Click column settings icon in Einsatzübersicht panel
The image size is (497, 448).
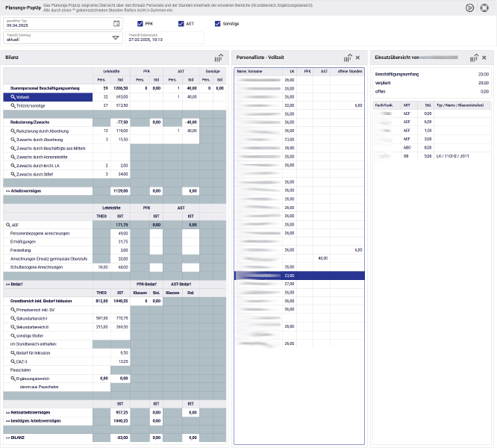475,57
